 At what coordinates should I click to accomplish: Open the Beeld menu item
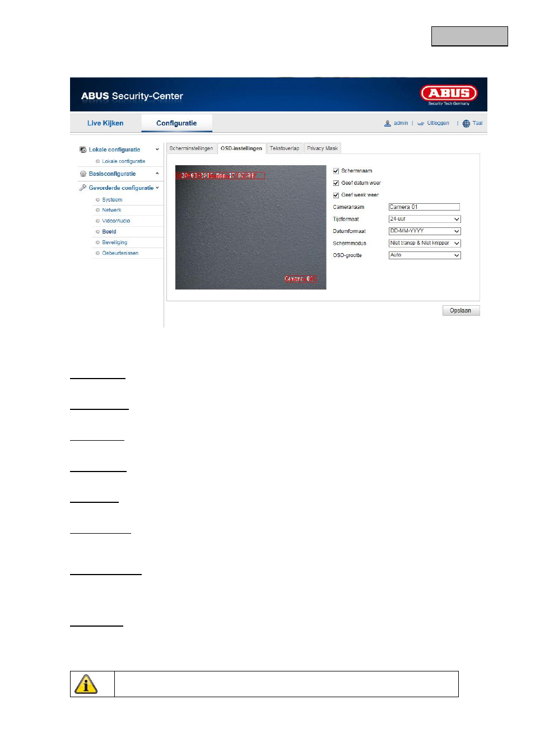click(x=109, y=232)
